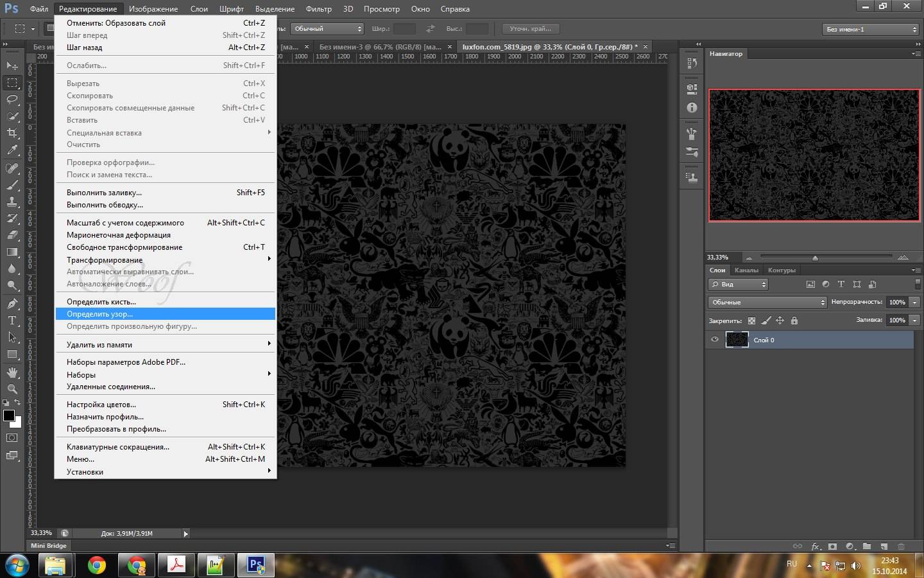
Task: Choose the Horizontal Type tool
Action: click(x=12, y=320)
